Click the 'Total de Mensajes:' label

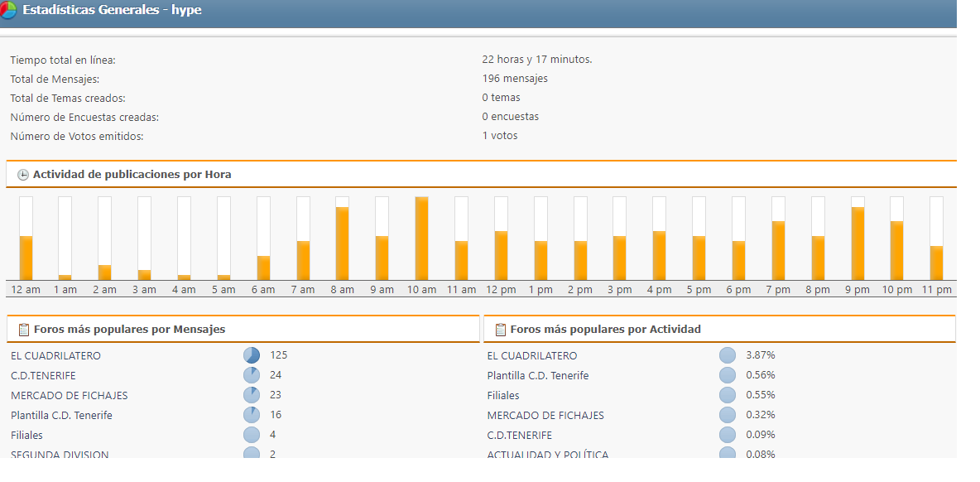(55, 80)
